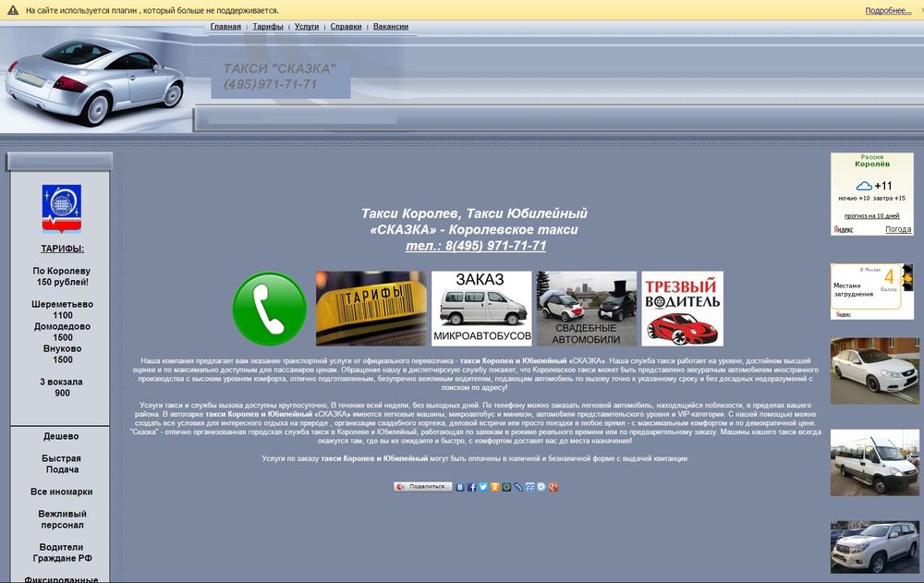924x583 pixels.
Task: Open the СВАДЕБНЫЕ АВТОМОБИЛИ banner
Action: 587,309
